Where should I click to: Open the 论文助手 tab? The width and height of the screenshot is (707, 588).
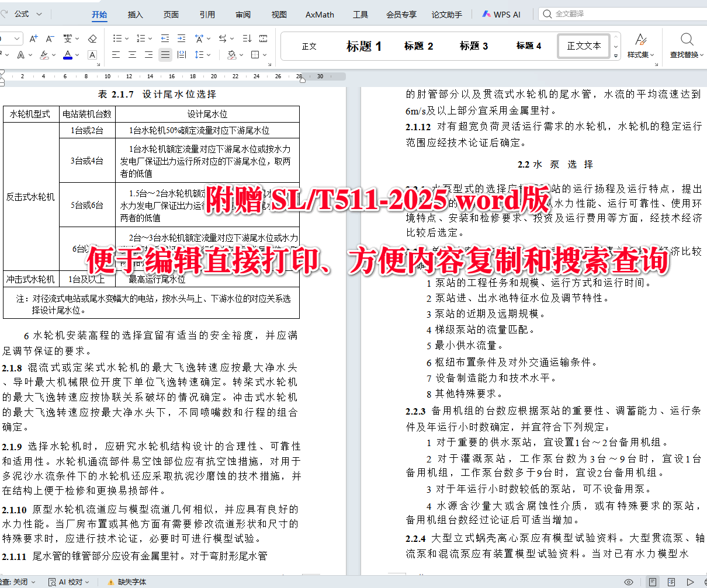pyautogui.click(x=447, y=15)
